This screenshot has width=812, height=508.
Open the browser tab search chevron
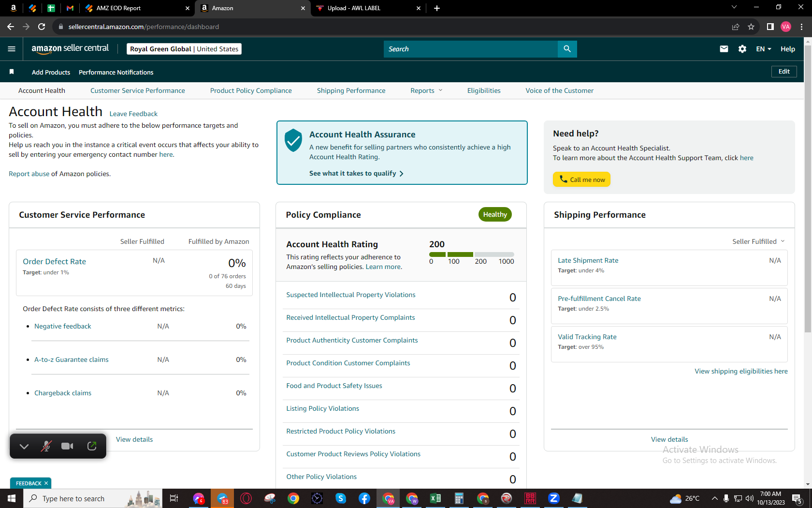click(734, 7)
